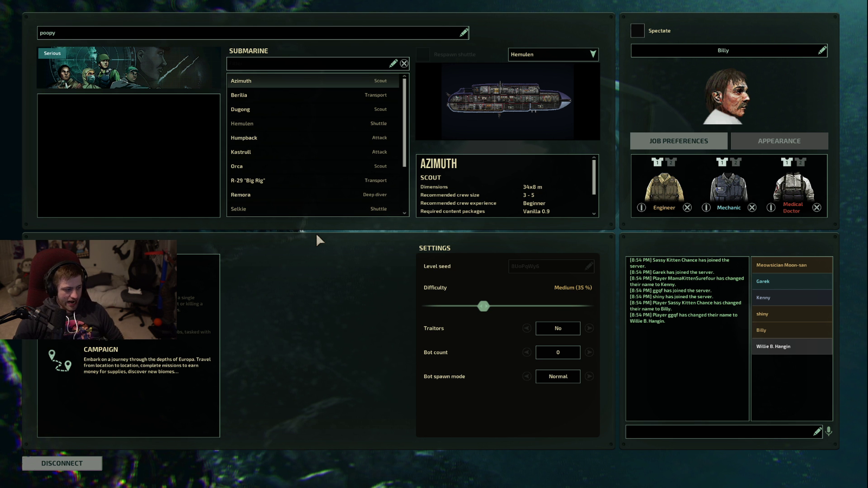Image resolution: width=868 pixels, height=488 pixels.
Task: Click the microphone voice chat icon
Action: [828, 431]
